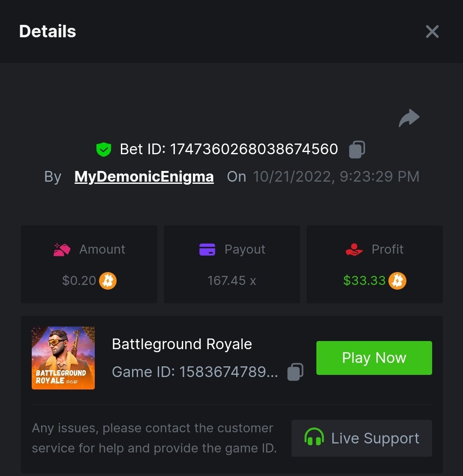463x476 pixels.
Task: Select the Bet ID number text
Action: pos(254,149)
